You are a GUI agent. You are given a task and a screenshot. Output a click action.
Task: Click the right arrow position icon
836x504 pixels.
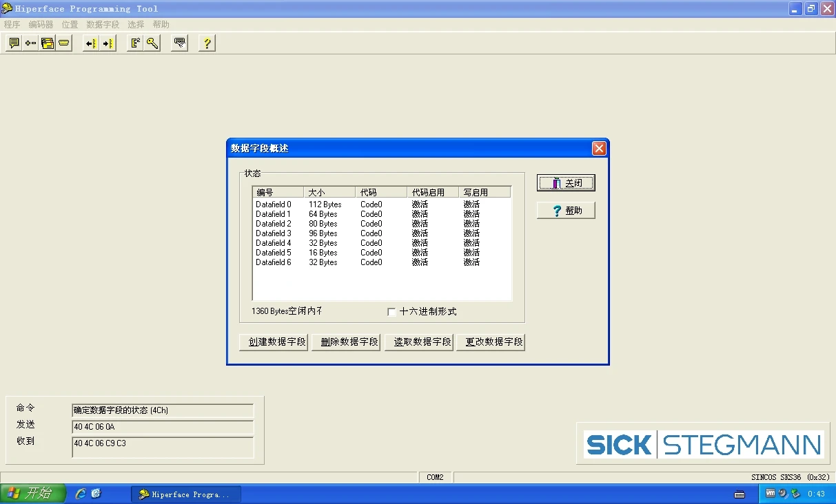107,43
